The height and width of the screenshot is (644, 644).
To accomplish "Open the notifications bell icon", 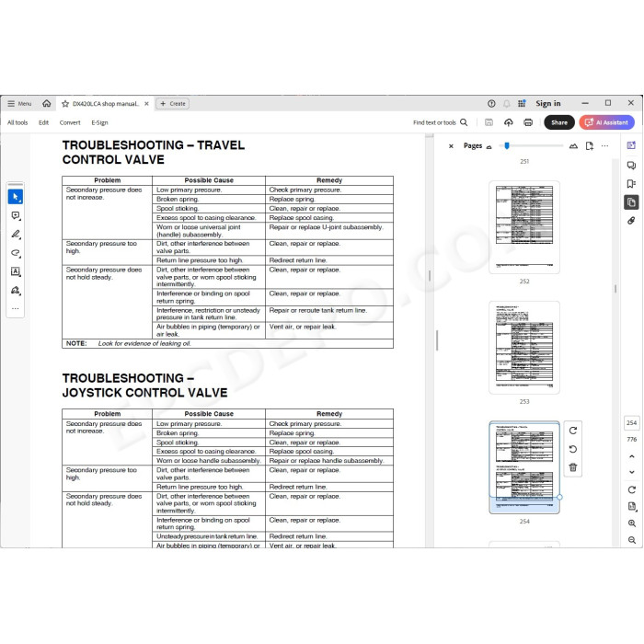I will 507,103.
